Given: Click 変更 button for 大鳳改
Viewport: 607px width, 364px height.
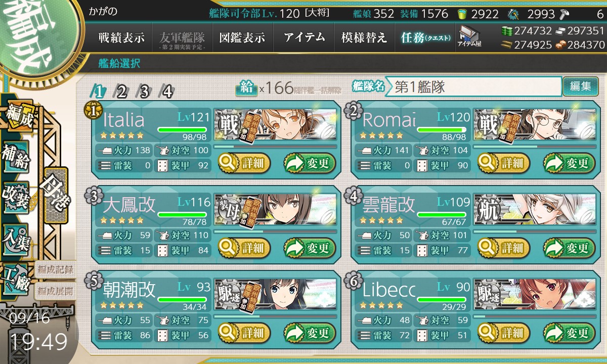Looking at the screenshot, I should 310,248.
